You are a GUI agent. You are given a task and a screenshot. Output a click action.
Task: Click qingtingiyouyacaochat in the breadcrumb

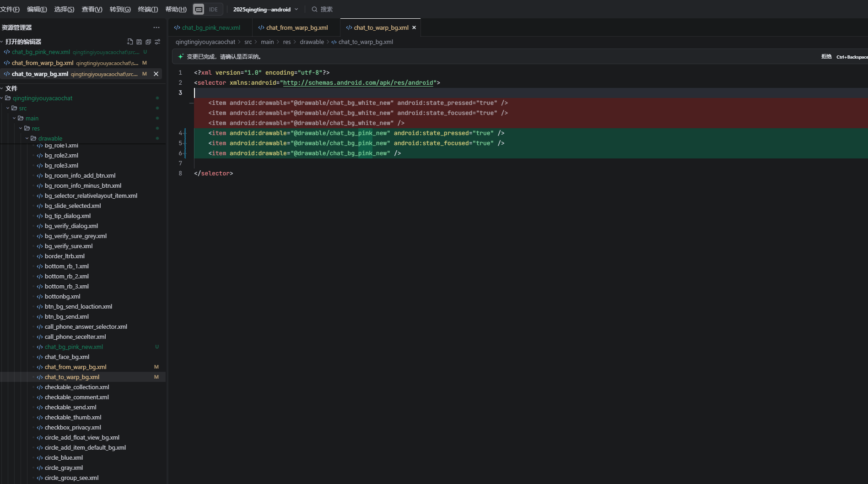(x=205, y=42)
